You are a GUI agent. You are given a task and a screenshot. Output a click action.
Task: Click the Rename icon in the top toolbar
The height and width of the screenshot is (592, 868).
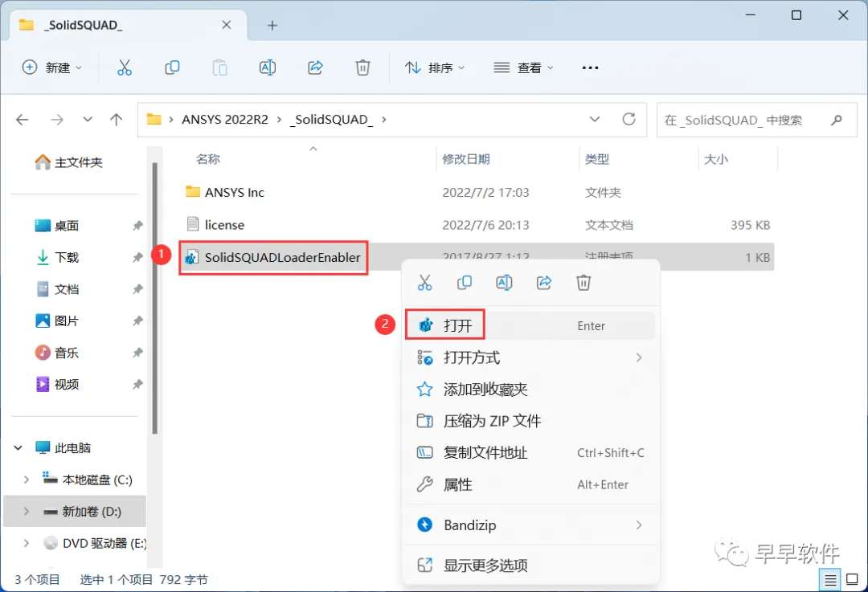pyautogui.click(x=268, y=67)
